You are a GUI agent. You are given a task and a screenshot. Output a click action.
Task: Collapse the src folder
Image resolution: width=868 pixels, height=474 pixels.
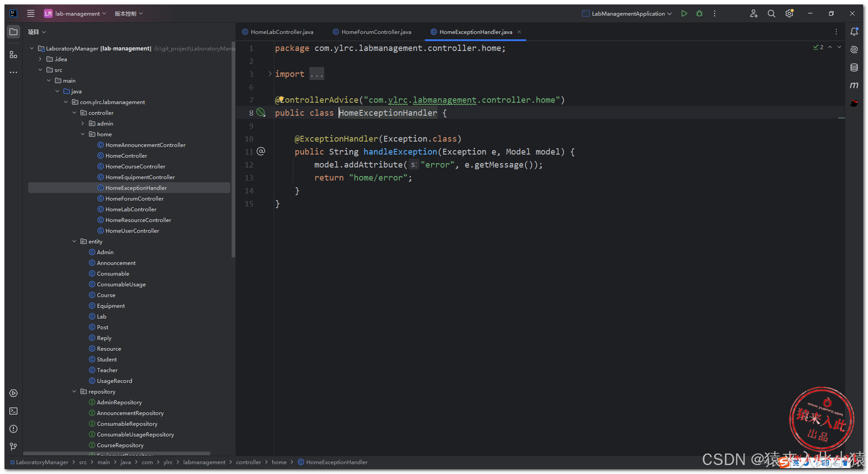point(40,70)
